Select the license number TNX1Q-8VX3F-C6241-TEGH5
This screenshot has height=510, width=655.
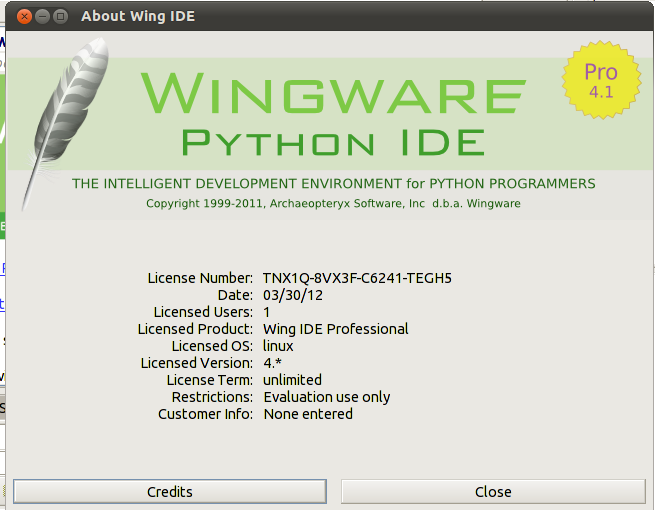click(357, 278)
